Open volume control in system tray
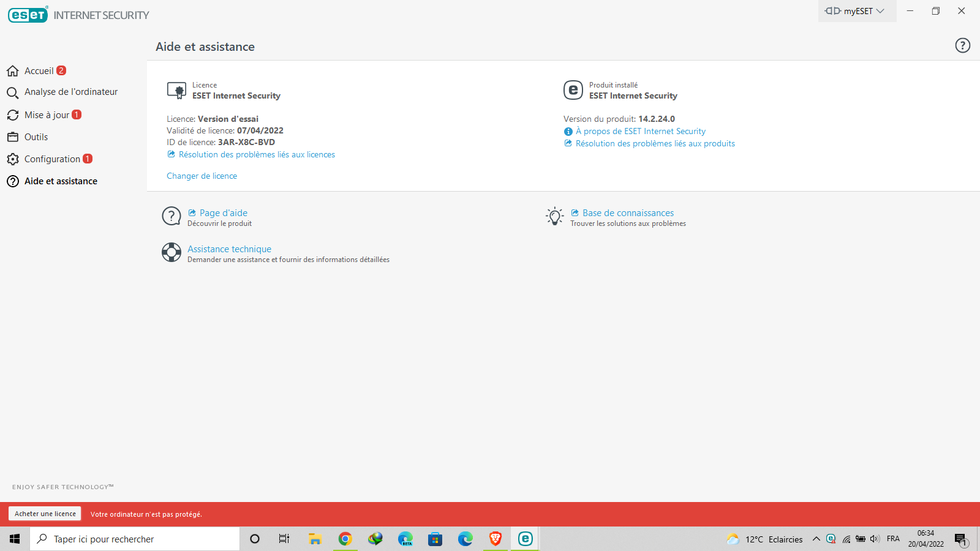Image resolution: width=980 pixels, height=551 pixels. (875, 539)
